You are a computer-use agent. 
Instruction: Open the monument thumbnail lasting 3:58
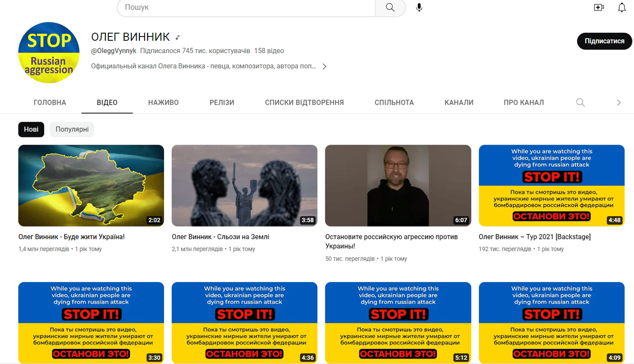[245, 186]
